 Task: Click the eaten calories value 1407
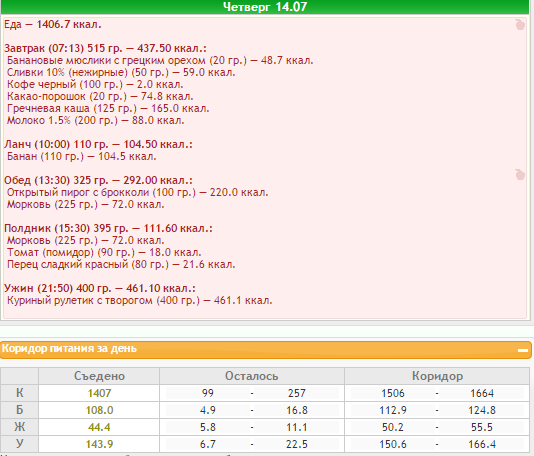99,393
